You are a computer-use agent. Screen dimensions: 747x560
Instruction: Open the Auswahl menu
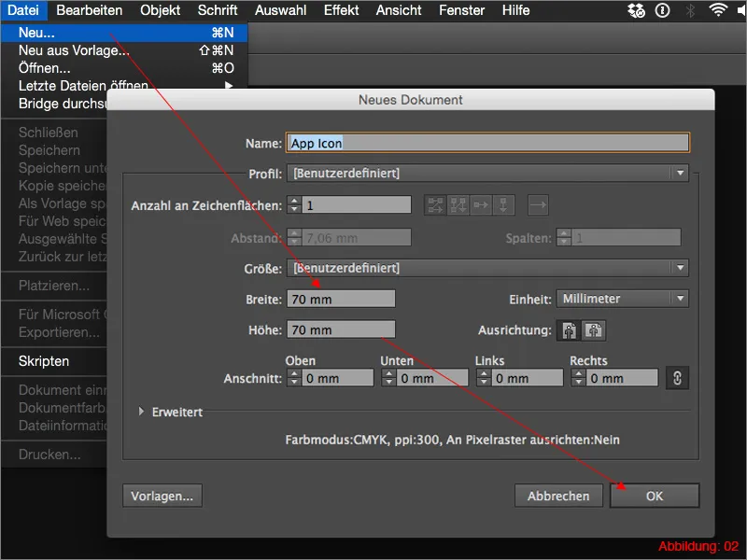coord(281,10)
